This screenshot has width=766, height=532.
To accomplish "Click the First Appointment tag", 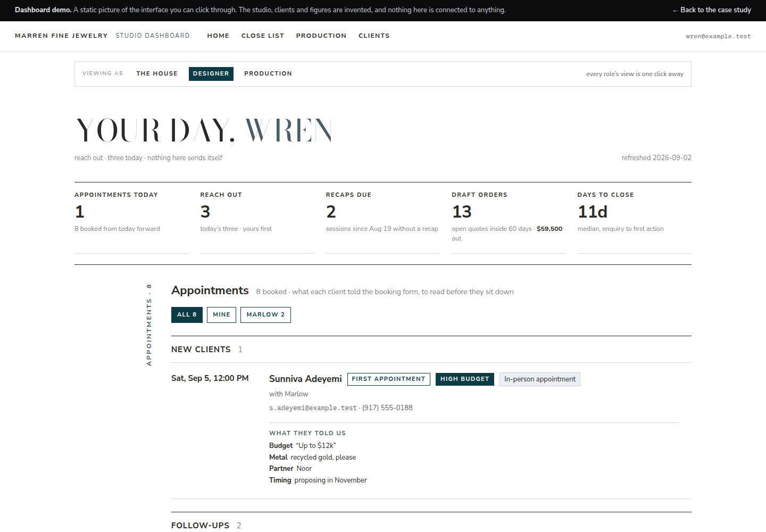I will 389,379.
